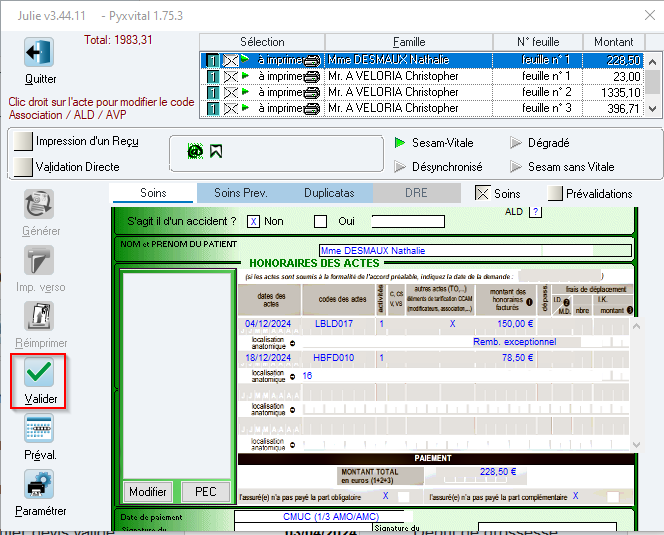Open the Duplicatas tab
Screen dimensions: 664x535
pyautogui.click(x=329, y=193)
